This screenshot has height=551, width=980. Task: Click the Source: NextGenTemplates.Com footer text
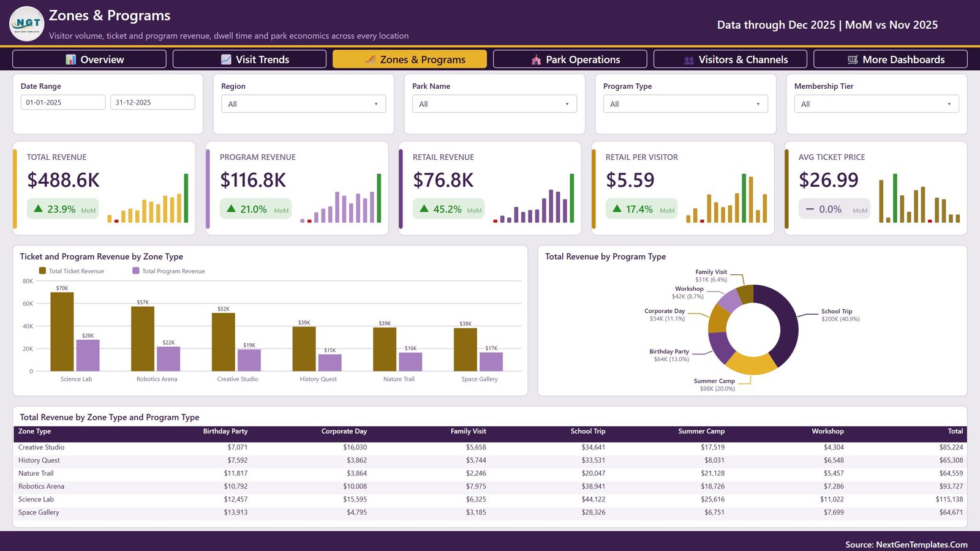coord(907,544)
